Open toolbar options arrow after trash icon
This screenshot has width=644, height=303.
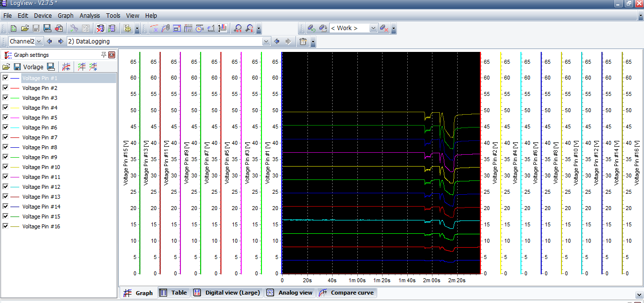point(313,42)
